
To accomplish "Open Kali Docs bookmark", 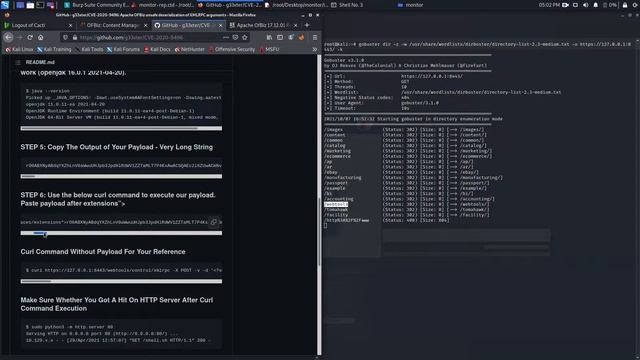I will coord(157,49).
